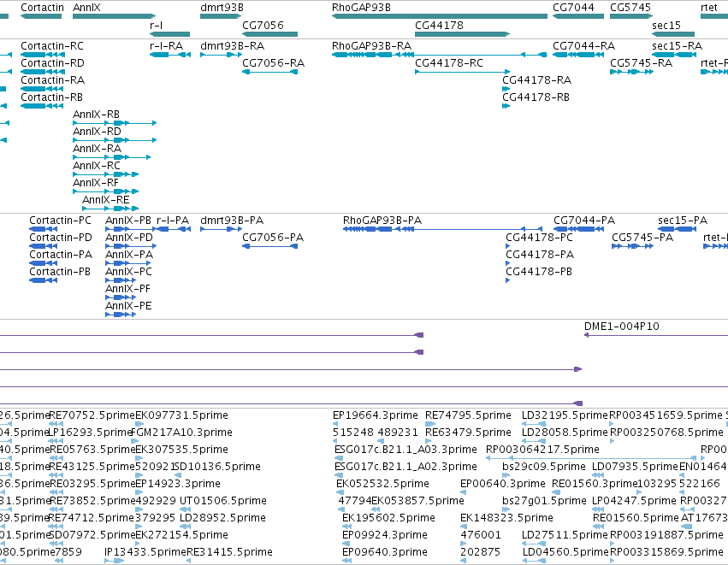Click the RhoGAP93B gene label
Image resolution: width=728 pixels, height=565 pixels.
click(361, 8)
